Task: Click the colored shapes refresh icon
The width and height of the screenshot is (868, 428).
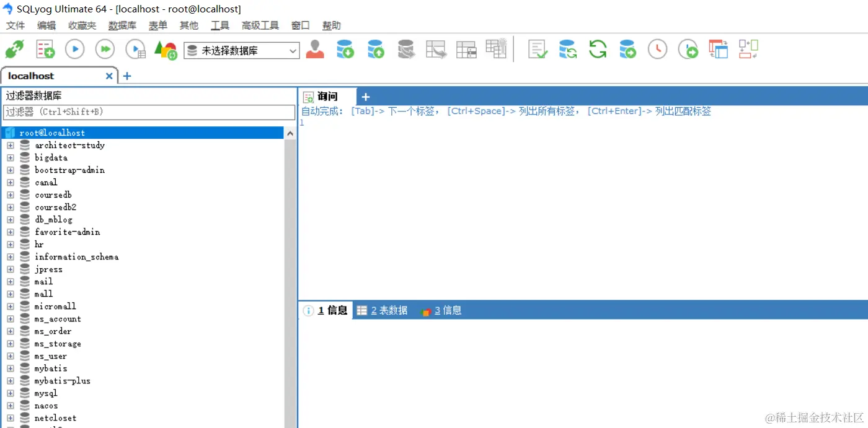Action: pyautogui.click(x=166, y=50)
